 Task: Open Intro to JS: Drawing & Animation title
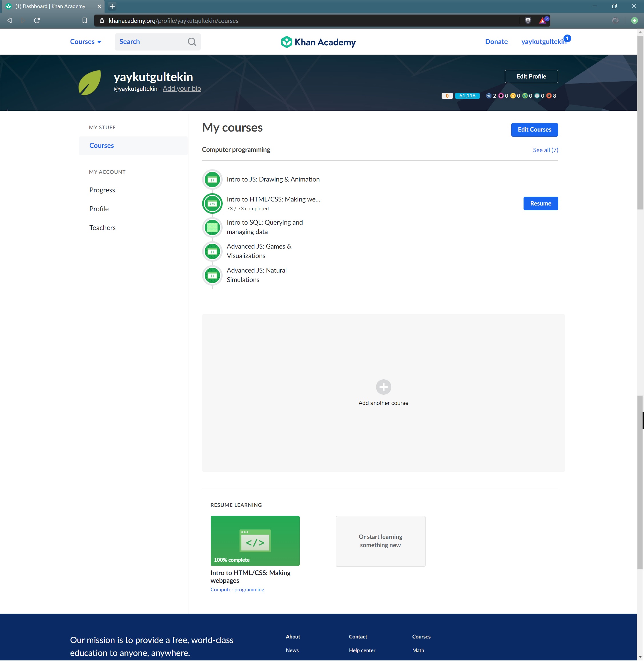(x=273, y=180)
